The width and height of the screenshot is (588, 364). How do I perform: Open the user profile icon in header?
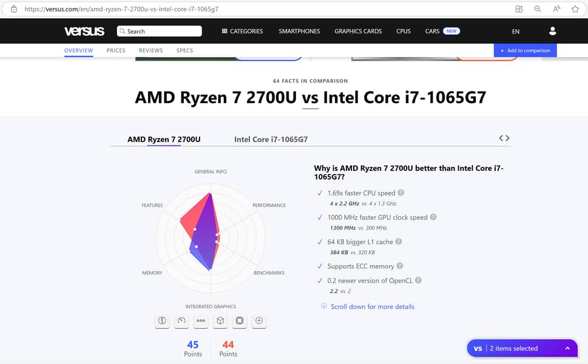(552, 31)
